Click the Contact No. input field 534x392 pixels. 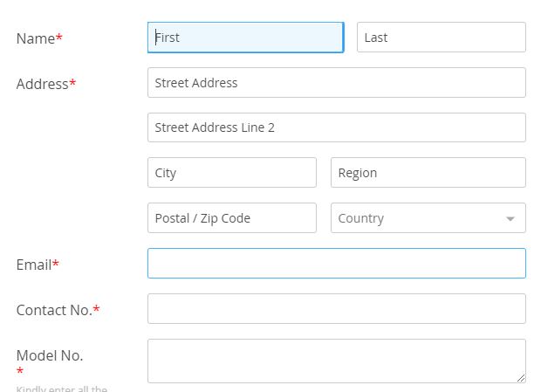336,309
